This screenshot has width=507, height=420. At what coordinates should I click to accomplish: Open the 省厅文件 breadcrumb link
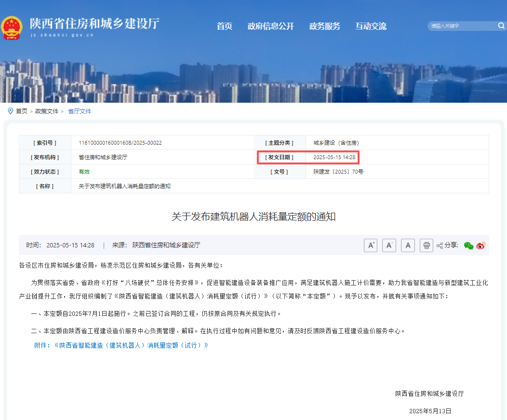coord(80,111)
